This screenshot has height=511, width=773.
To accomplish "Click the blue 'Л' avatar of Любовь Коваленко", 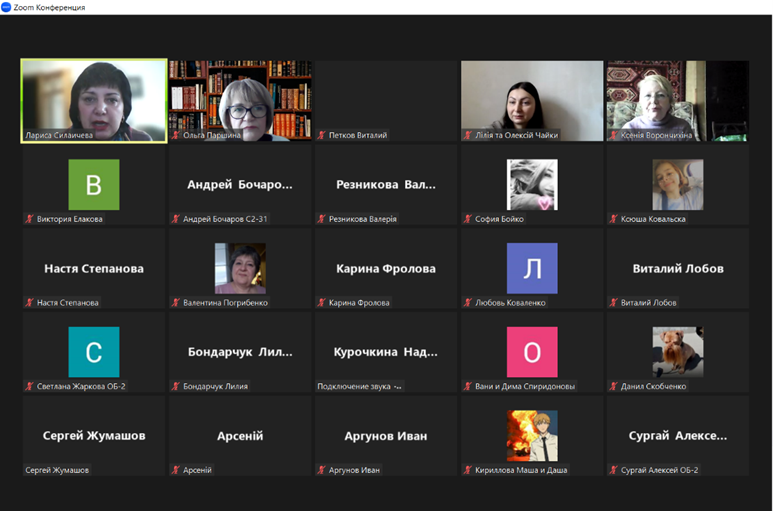I will click(531, 268).
